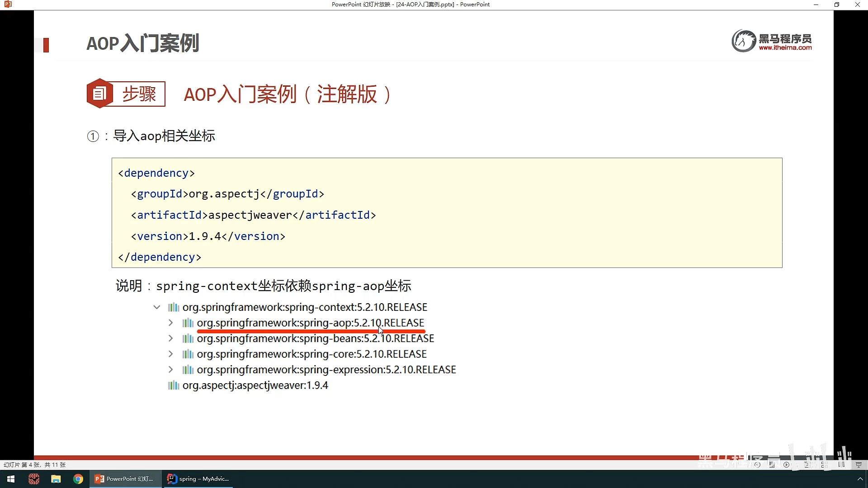Switch to IntelliJ spring – MyAdvice taskbar window
This screenshot has width=868, height=488.
pyautogui.click(x=198, y=479)
